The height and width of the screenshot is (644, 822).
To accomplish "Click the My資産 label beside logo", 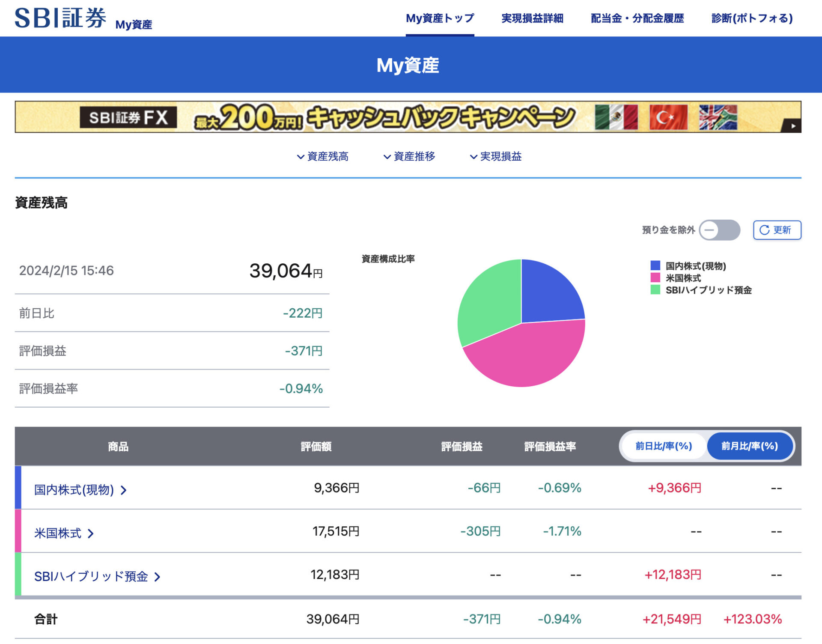I will point(134,24).
